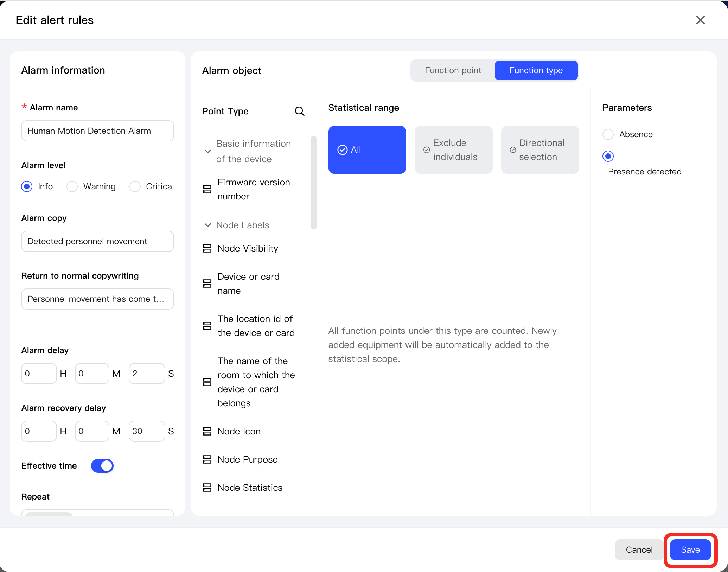The image size is (728, 572).
Task: Set the Alarm recovery delay minutes field
Action: pos(92,431)
